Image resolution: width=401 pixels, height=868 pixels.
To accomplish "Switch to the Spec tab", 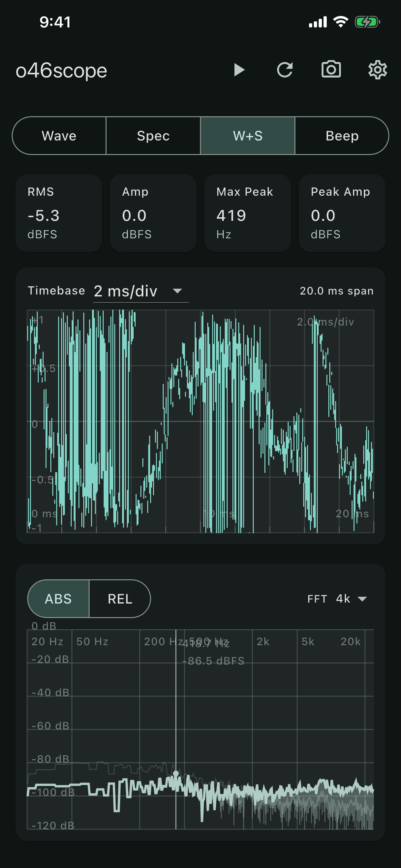I will coord(153,136).
